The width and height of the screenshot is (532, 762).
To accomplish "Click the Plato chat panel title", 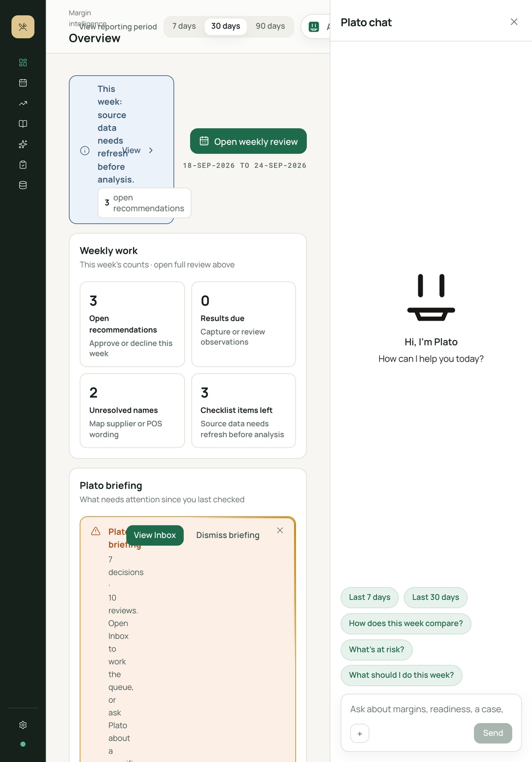I will 366,22.
